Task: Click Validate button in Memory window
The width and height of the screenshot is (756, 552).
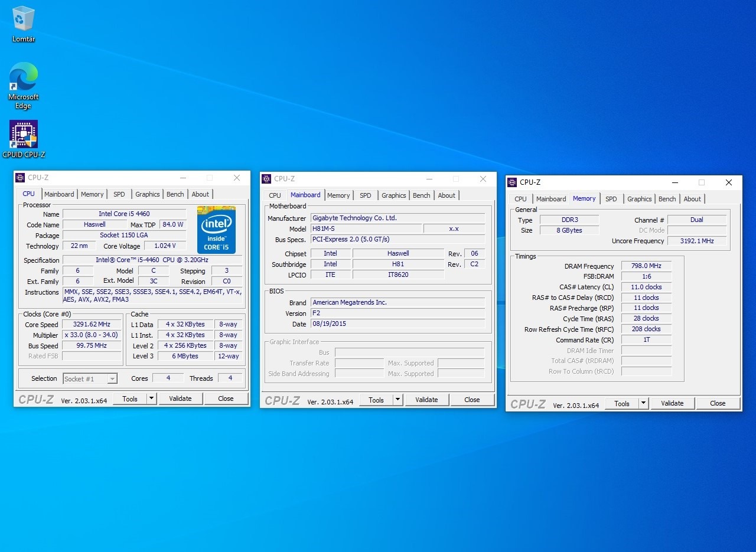Action: (672, 403)
